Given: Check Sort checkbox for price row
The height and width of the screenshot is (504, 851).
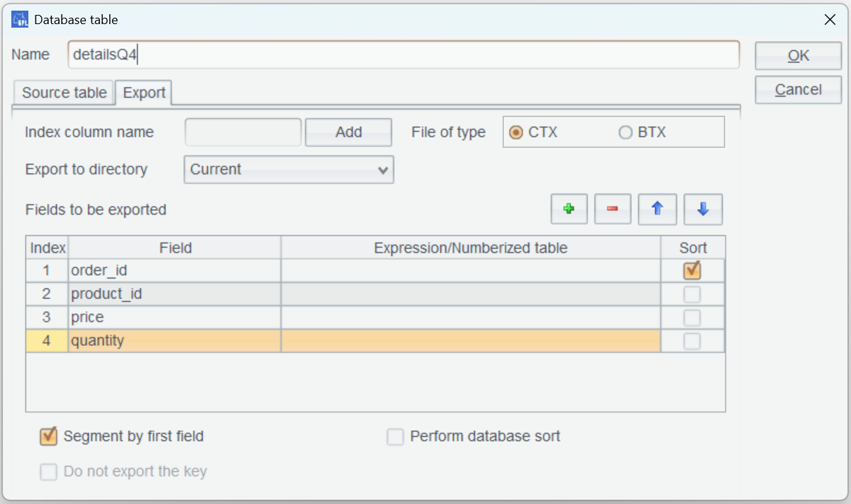Looking at the screenshot, I should tap(692, 317).
